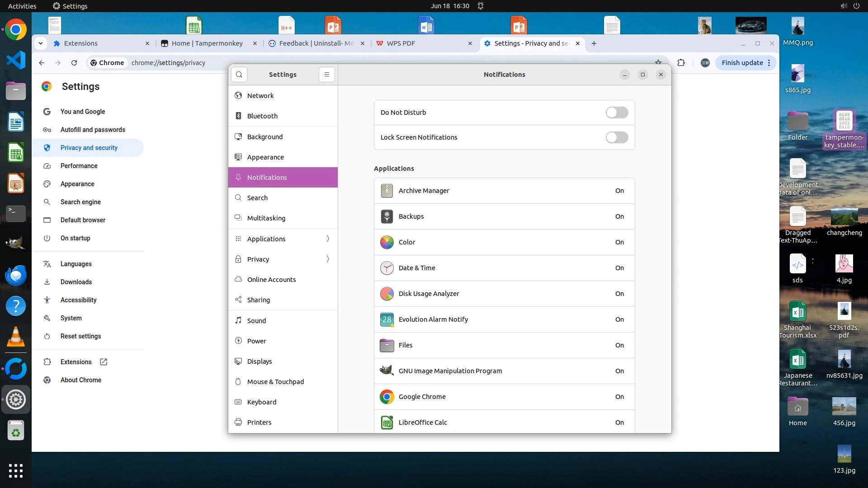Image resolution: width=868 pixels, height=488 pixels.
Task: Click the search icon in Settings header
Action: point(239,75)
